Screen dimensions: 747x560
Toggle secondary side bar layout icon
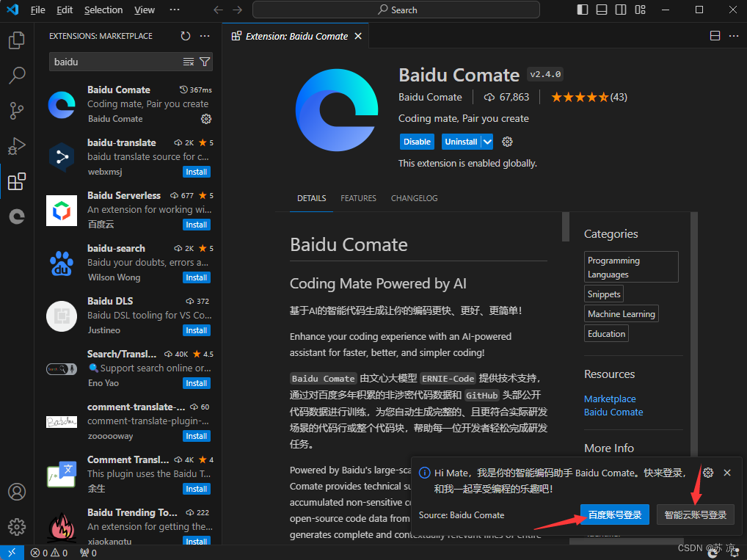(x=621, y=10)
